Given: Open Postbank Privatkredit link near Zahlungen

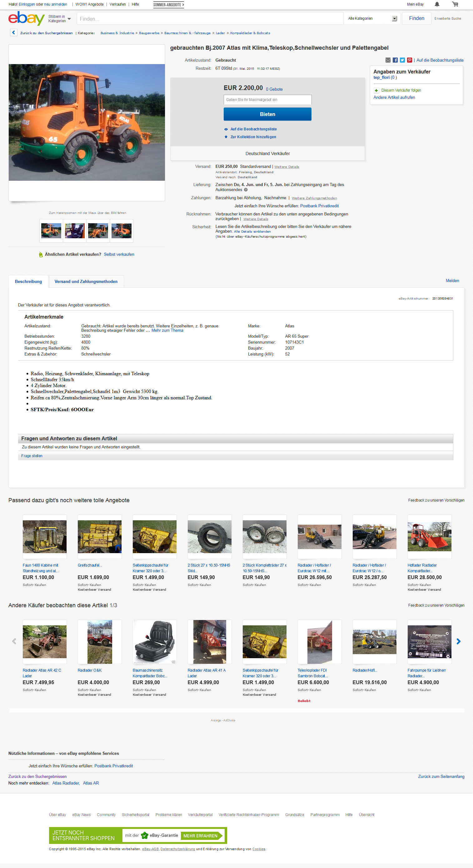Looking at the screenshot, I should click(x=319, y=206).
